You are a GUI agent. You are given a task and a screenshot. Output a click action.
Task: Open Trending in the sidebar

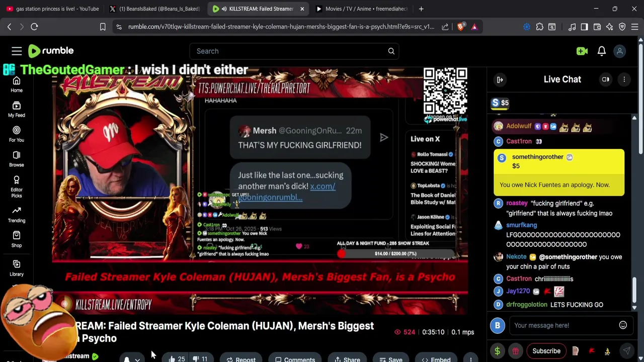[x=17, y=215]
